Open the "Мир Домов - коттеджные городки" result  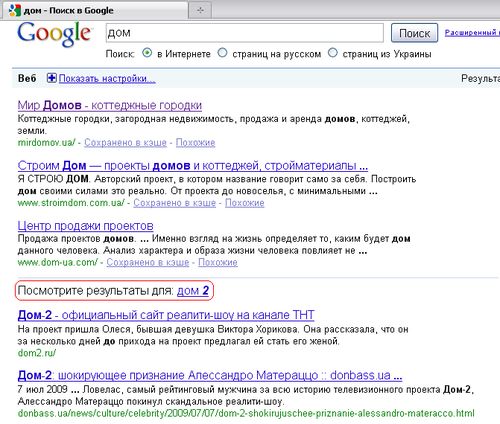110,105
